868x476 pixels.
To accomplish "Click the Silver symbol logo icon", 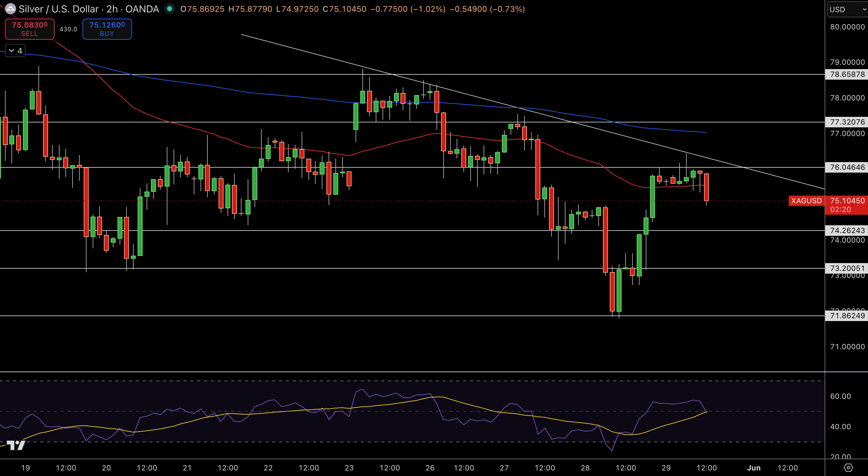I will coord(11,8).
